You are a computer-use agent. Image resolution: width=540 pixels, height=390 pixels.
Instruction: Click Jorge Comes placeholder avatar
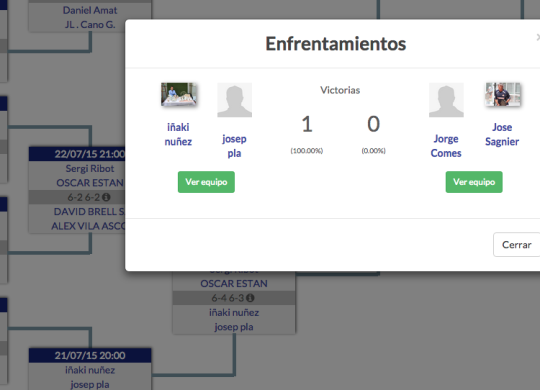[446, 100]
